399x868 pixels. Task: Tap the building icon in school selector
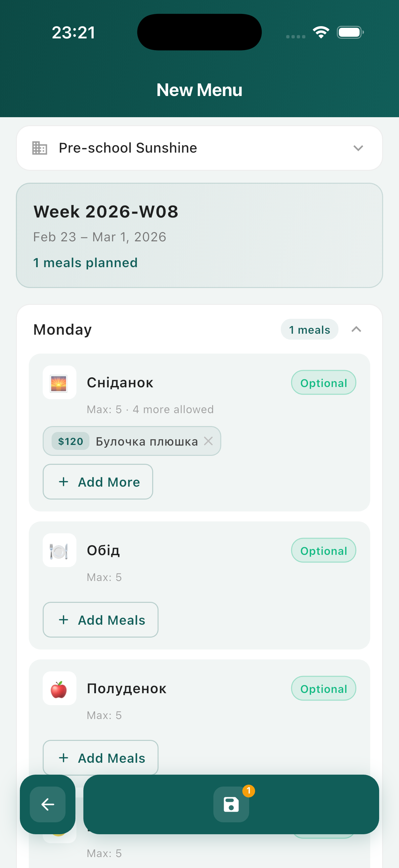pyautogui.click(x=39, y=148)
